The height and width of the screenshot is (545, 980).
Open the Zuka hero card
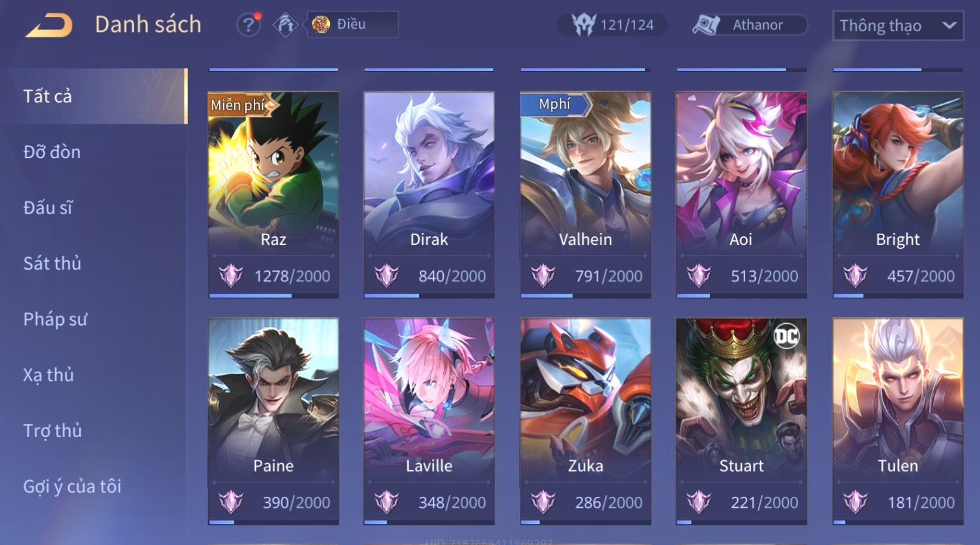pos(586,421)
